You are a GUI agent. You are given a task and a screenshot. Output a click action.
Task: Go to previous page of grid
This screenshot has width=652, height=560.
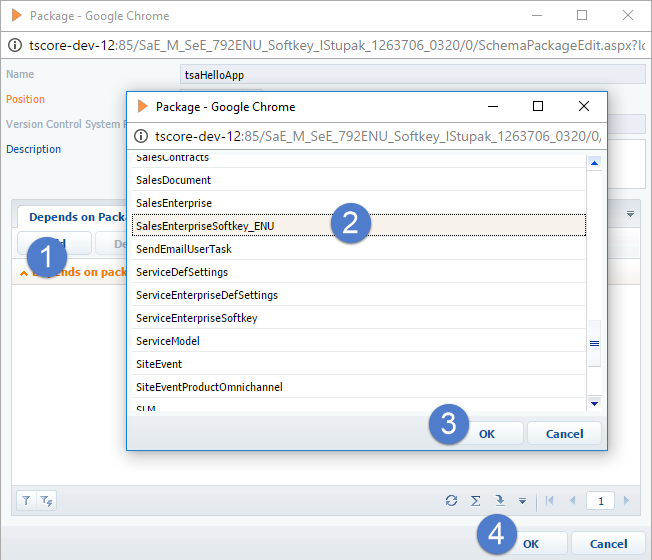pos(573,500)
